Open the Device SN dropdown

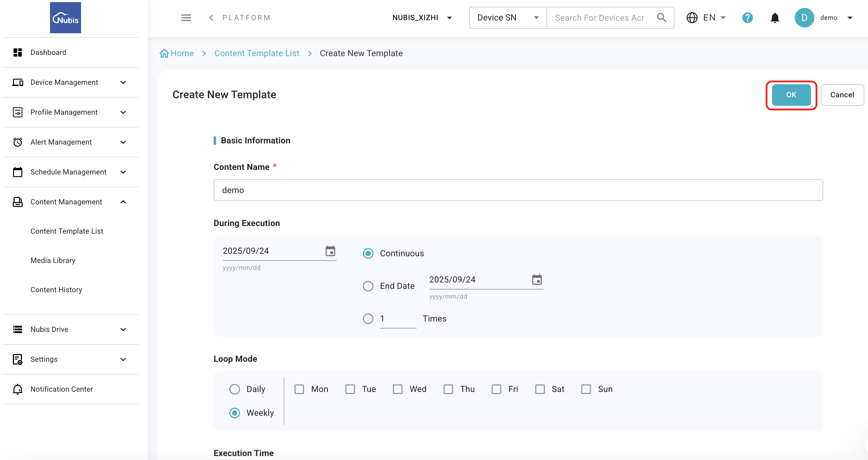(x=507, y=17)
